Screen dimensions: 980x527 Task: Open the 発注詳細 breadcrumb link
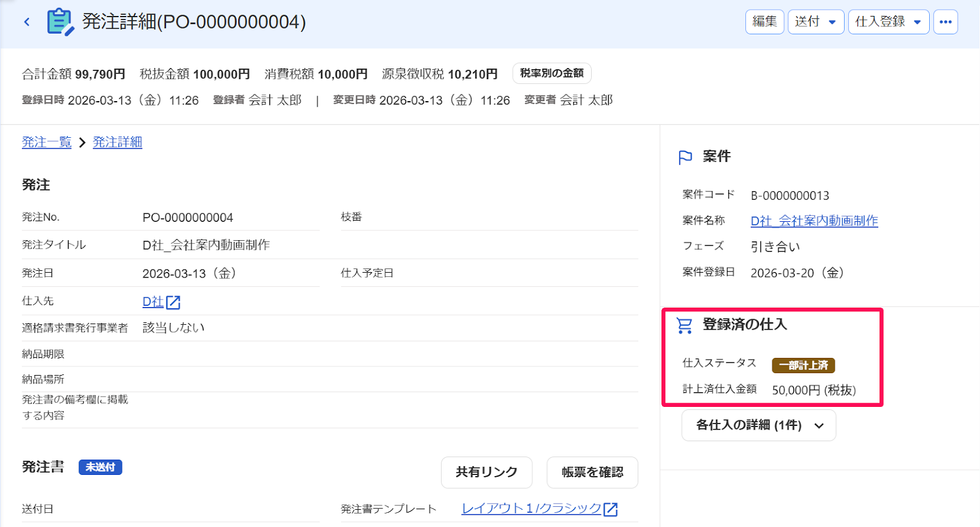pos(118,142)
